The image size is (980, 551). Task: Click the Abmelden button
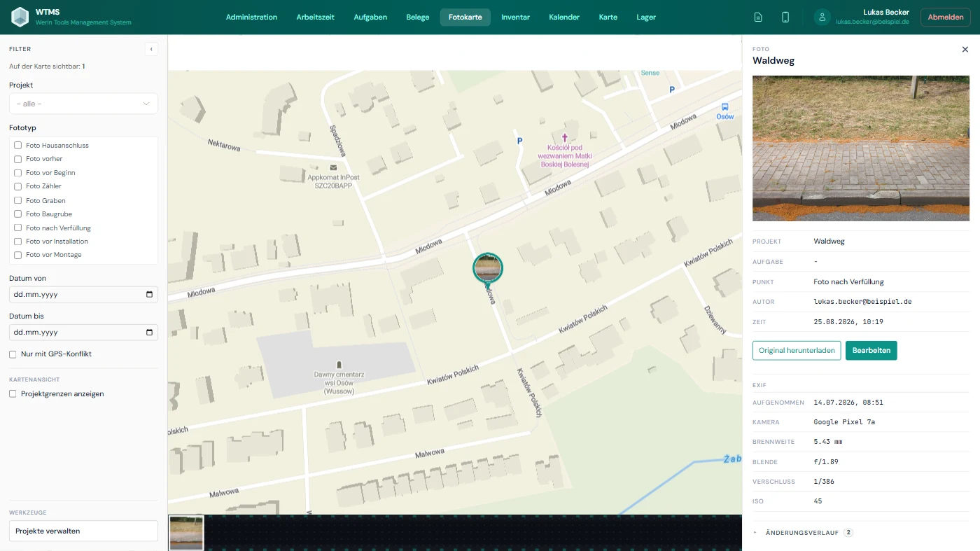point(945,18)
